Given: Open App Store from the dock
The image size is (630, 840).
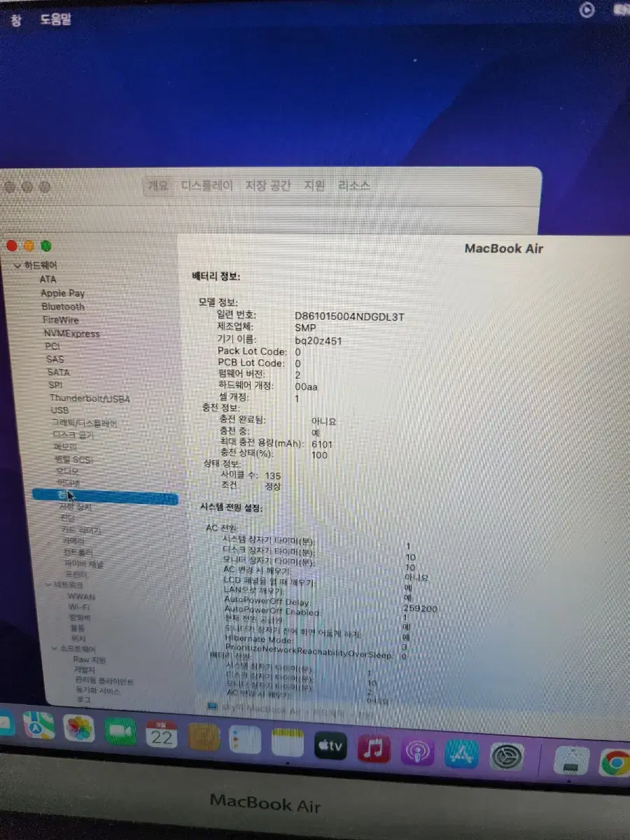Looking at the screenshot, I should click(462, 755).
